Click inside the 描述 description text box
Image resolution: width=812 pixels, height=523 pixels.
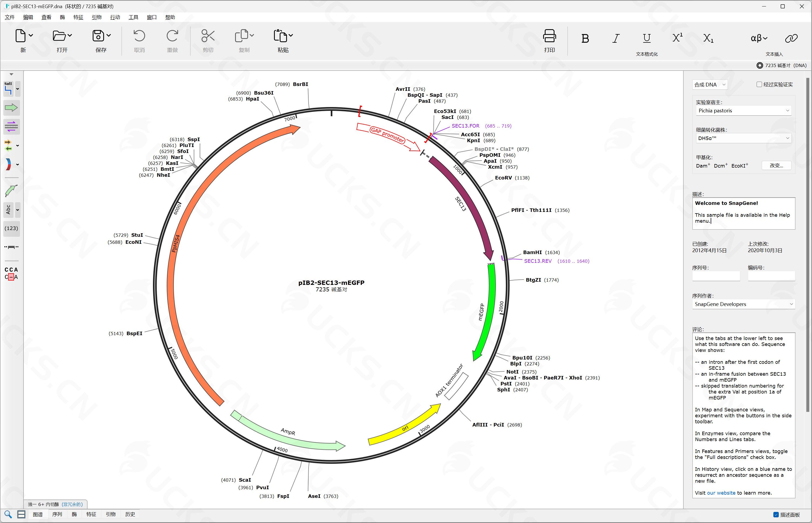point(743,213)
